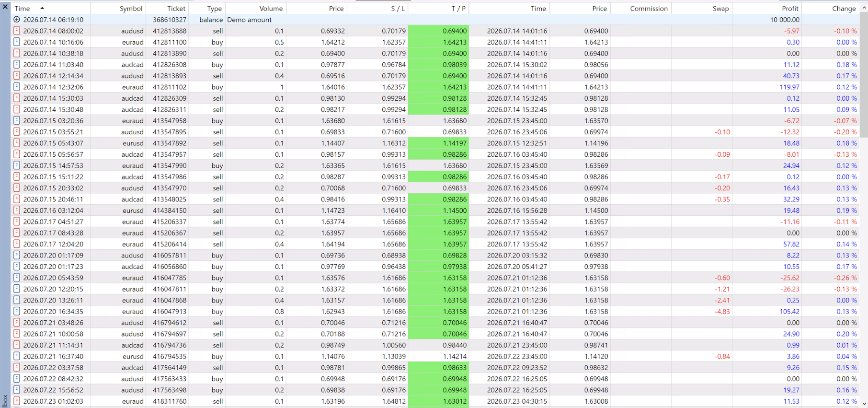Click the buy order icon for ticket 416047785
Viewport: 868px width, 408px height.
pyautogui.click(x=17, y=278)
